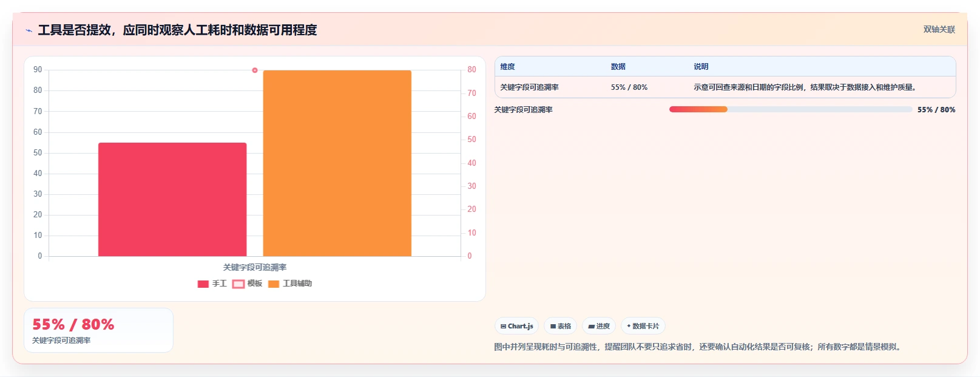Click the lightning icon beside the title
This screenshot has height=377, width=980.
tap(29, 30)
